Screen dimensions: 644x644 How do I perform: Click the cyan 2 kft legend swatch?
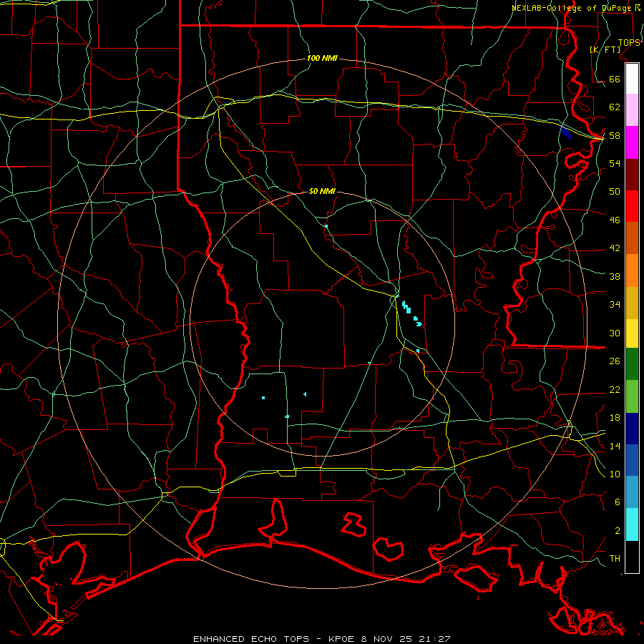pyautogui.click(x=632, y=525)
